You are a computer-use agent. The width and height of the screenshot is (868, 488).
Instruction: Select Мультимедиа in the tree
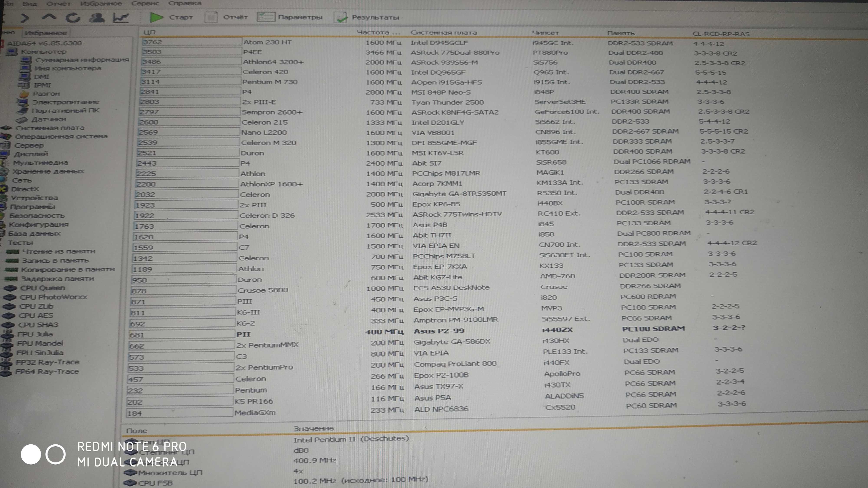pos(40,163)
